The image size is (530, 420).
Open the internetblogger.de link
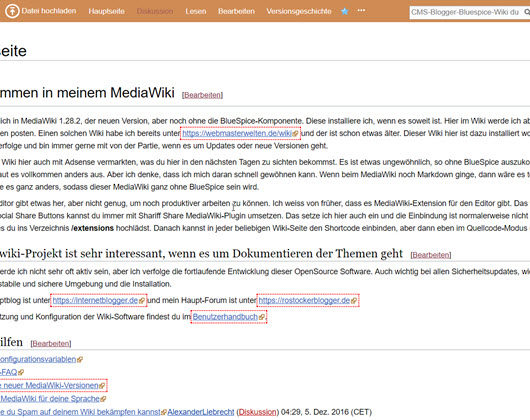95,300
